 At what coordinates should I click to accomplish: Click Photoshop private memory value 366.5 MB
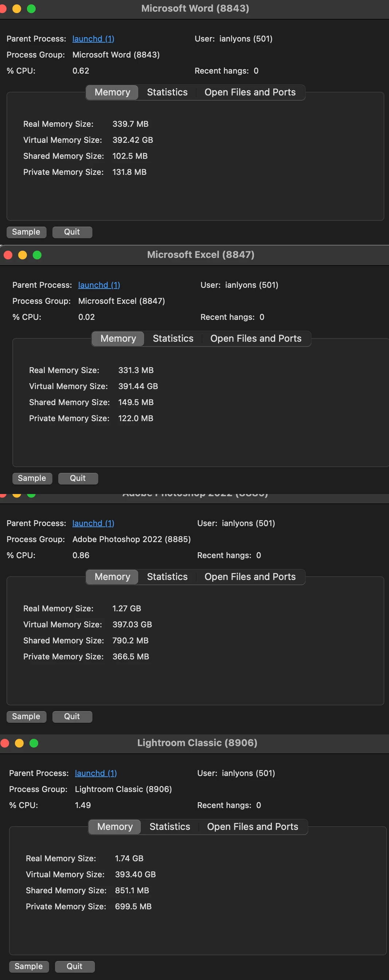tap(131, 656)
